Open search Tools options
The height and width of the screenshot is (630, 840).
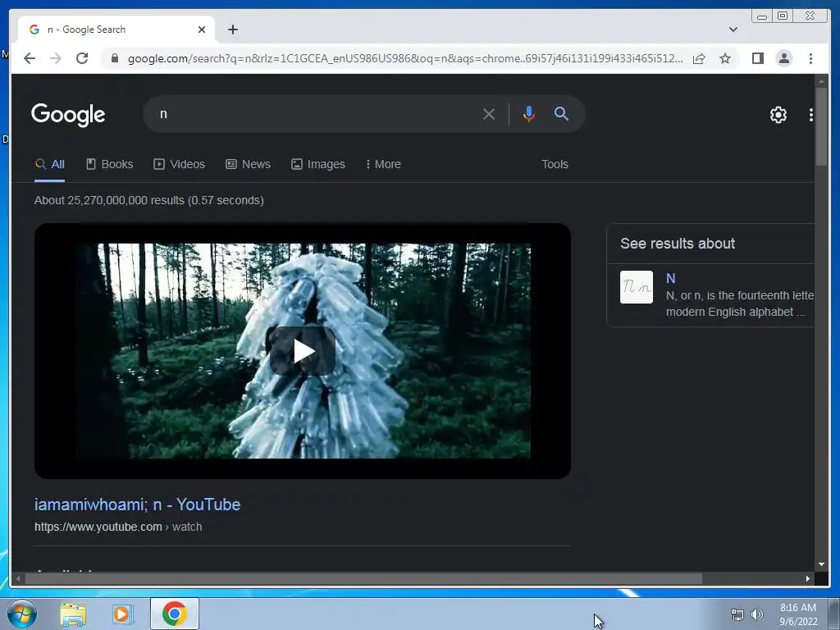pos(555,164)
